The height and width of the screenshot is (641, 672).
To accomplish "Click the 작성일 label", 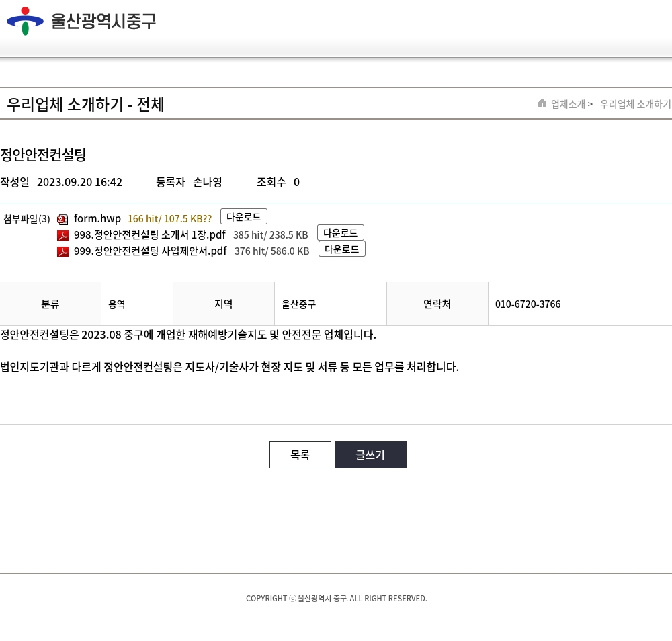I will click(15, 182).
